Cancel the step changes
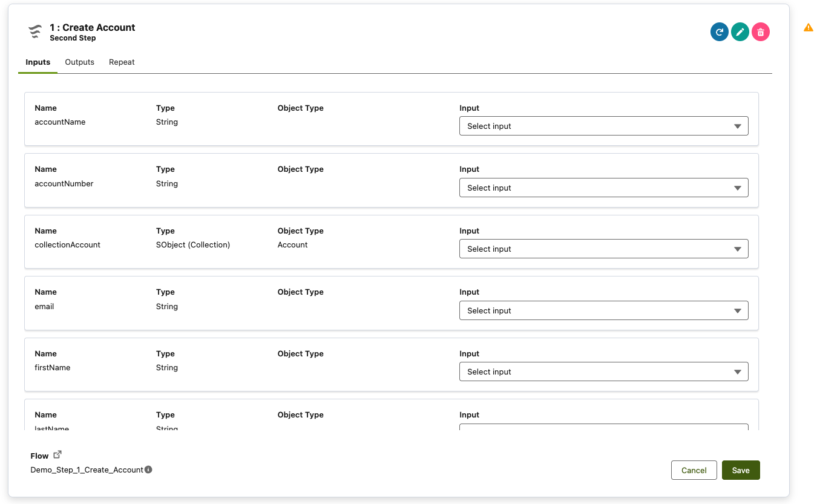Image resolution: width=817 pixels, height=504 pixels. coord(694,470)
